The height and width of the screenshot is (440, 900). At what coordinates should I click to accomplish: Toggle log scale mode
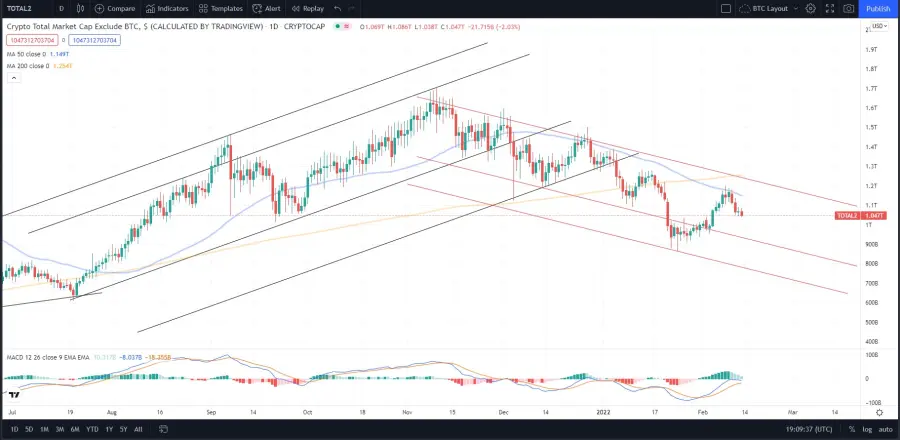(x=867, y=429)
